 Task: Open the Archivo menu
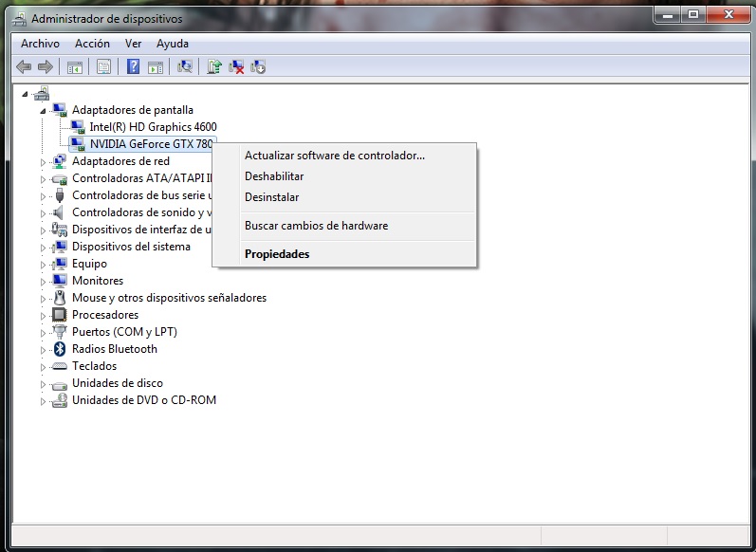(40, 44)
